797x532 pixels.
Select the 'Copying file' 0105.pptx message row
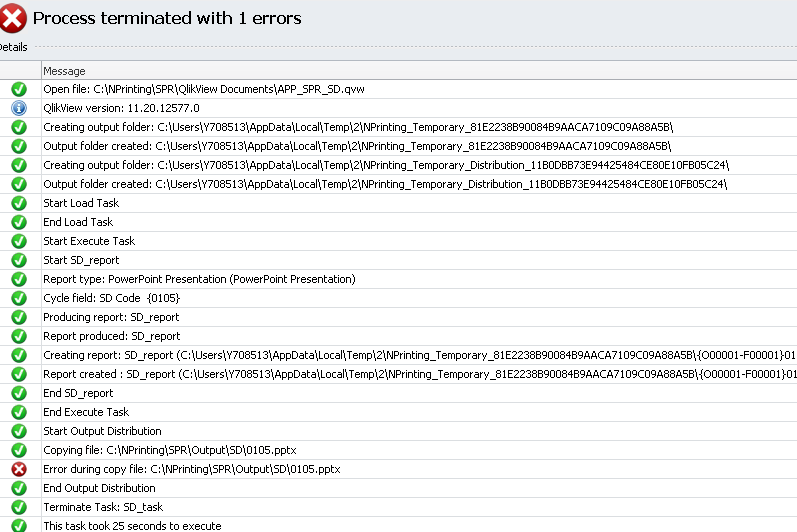pyautogui.click(x=169, y=450)
